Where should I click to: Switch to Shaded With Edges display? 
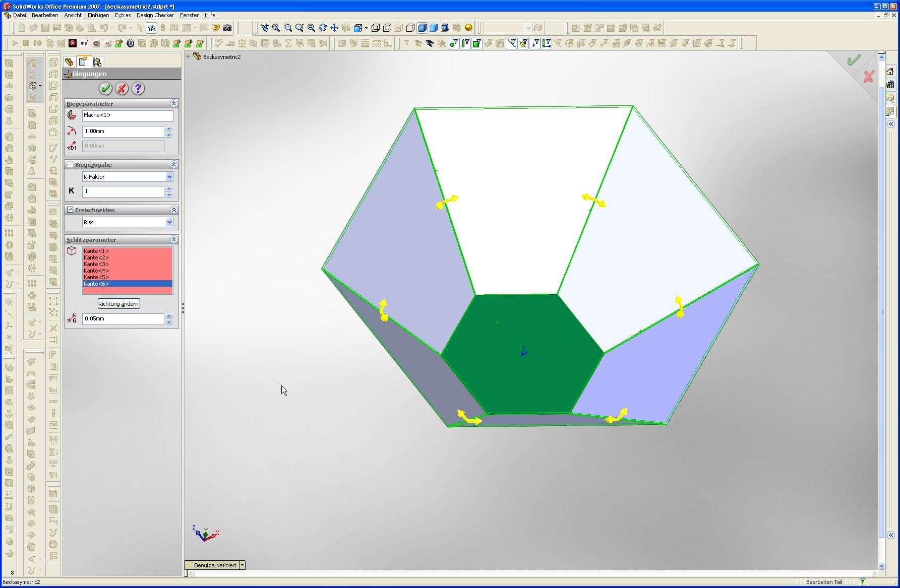(423, 28)
